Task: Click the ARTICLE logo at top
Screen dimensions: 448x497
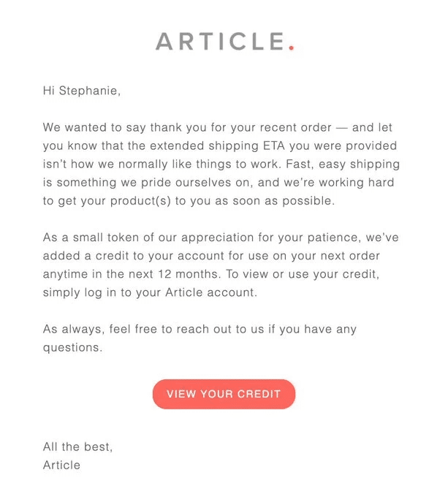Action: coord(224,42)
